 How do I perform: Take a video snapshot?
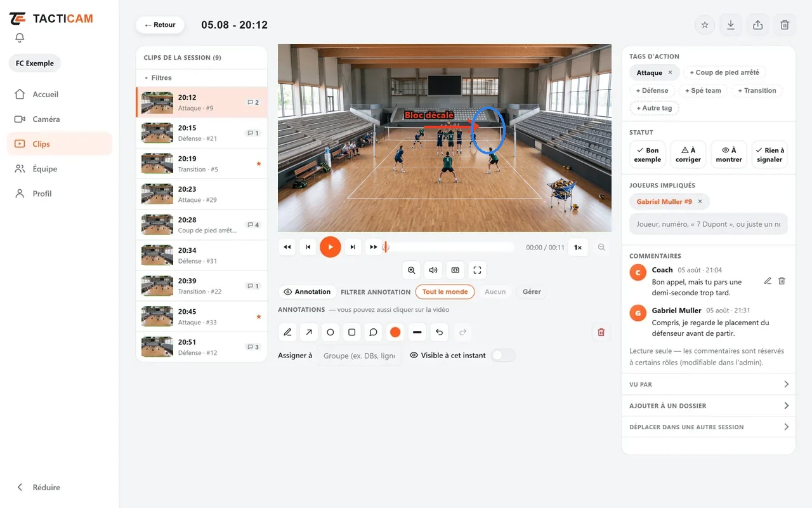click(455, 270)
